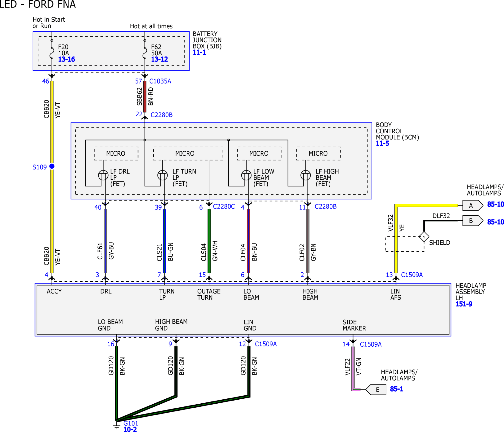Click the LO BEAM GND terminal label
The height and width of the screenshot is (432, 504).
110,325
